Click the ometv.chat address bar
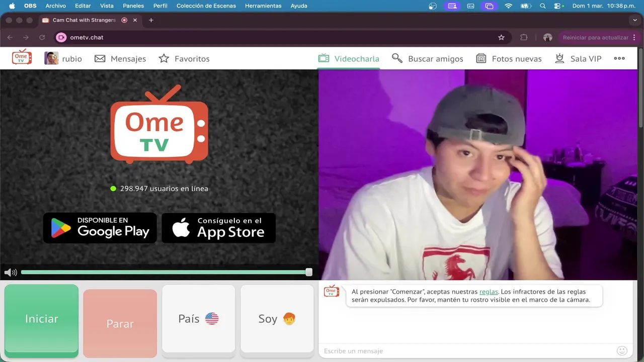 pos(282,37)
